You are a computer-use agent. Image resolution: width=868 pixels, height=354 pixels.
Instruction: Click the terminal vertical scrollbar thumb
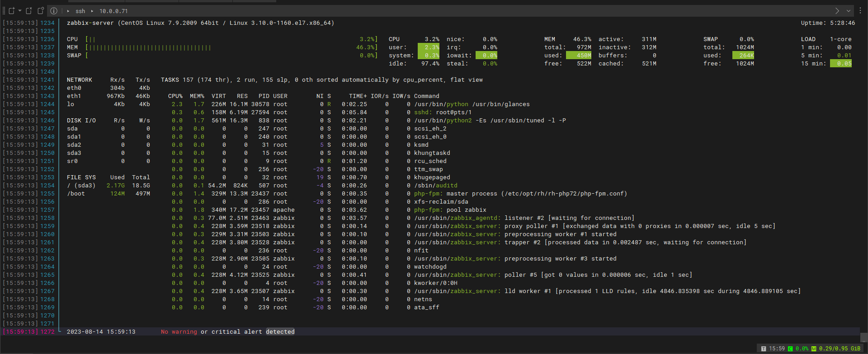(863, 337)
